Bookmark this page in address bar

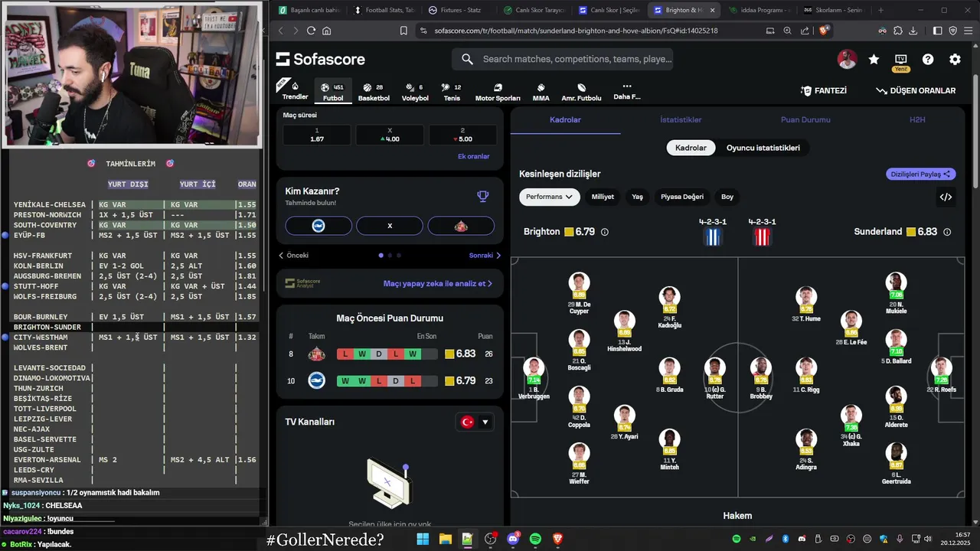click(x=403, y=31)
